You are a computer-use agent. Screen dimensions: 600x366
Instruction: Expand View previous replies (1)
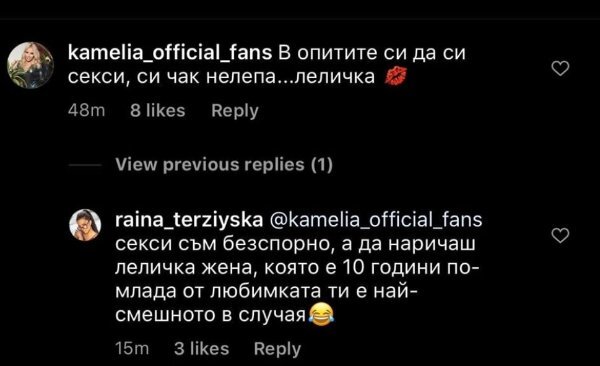[x=224, y=165]
